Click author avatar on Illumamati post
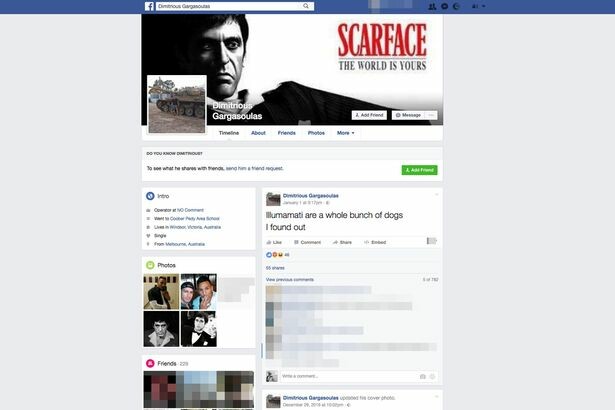615x410 pixels. tap(273, 199)
